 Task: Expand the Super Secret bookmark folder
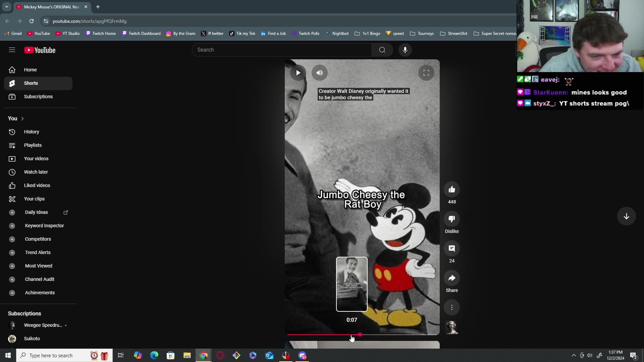point(495,34)
